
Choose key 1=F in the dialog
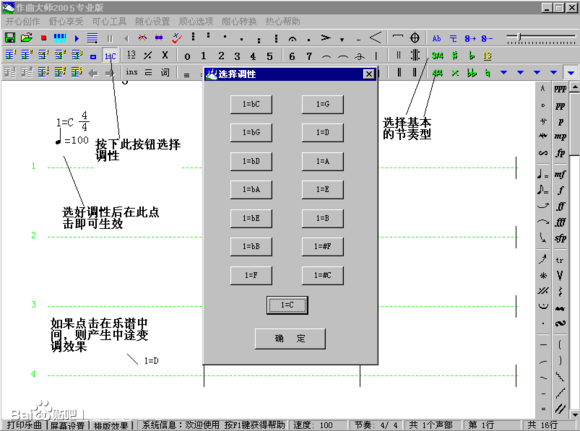pos(251,275)
